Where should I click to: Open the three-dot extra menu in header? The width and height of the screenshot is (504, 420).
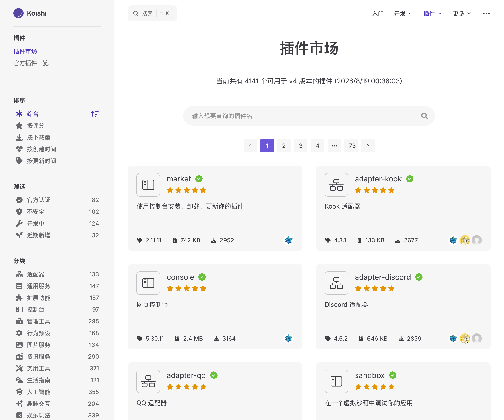click(x=486, y=13)
